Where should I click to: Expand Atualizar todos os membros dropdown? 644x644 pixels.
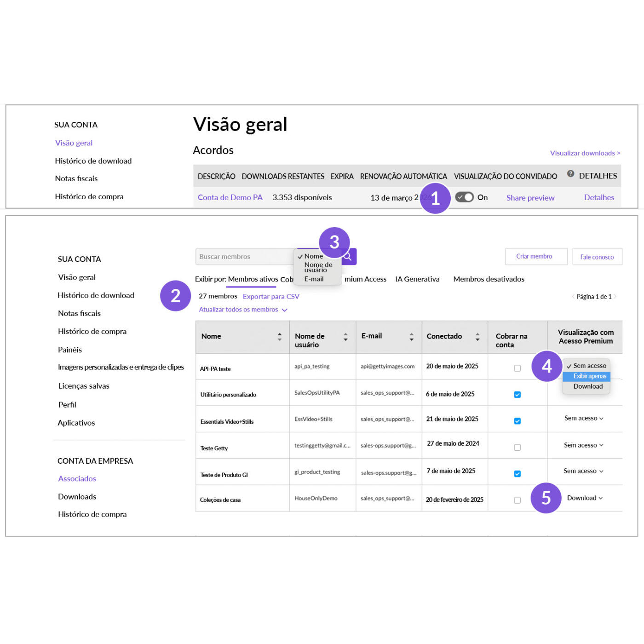pyautogui.click(x=243, y=310)
